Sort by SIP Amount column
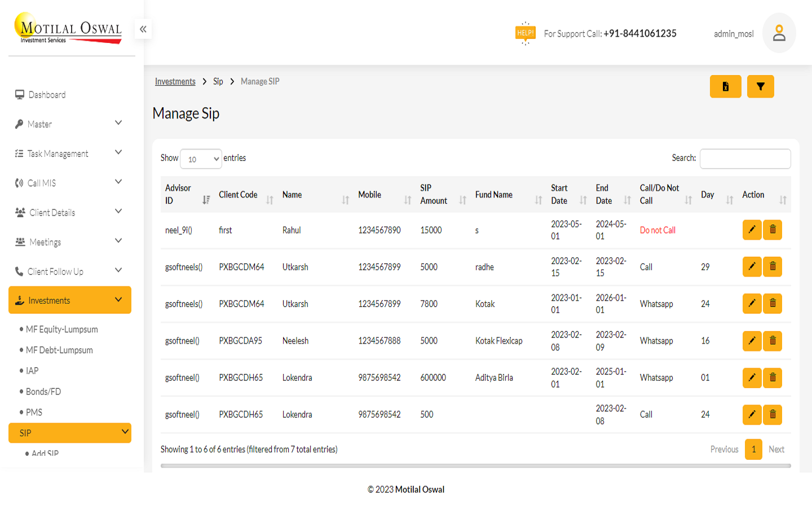 443,194
